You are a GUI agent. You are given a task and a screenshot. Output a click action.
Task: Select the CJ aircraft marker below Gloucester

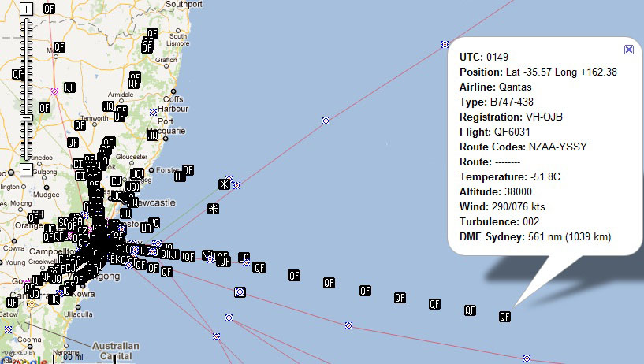coord(116,180)
